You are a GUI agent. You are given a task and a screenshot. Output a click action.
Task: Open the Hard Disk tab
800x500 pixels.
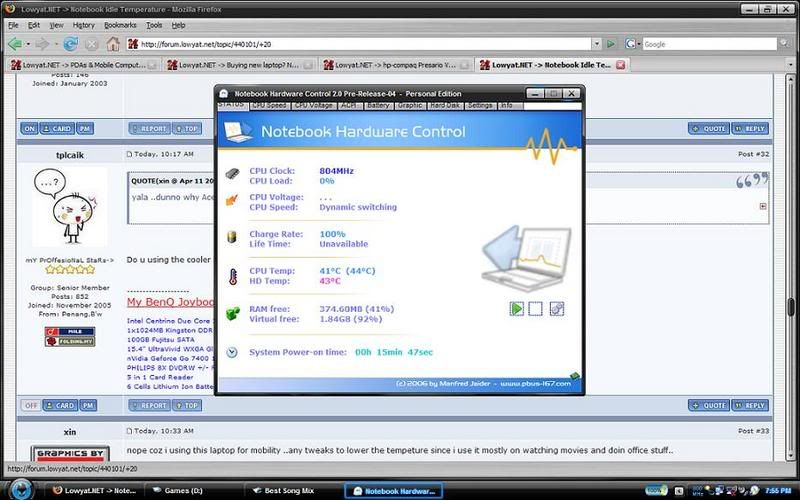tap(445, 105)
